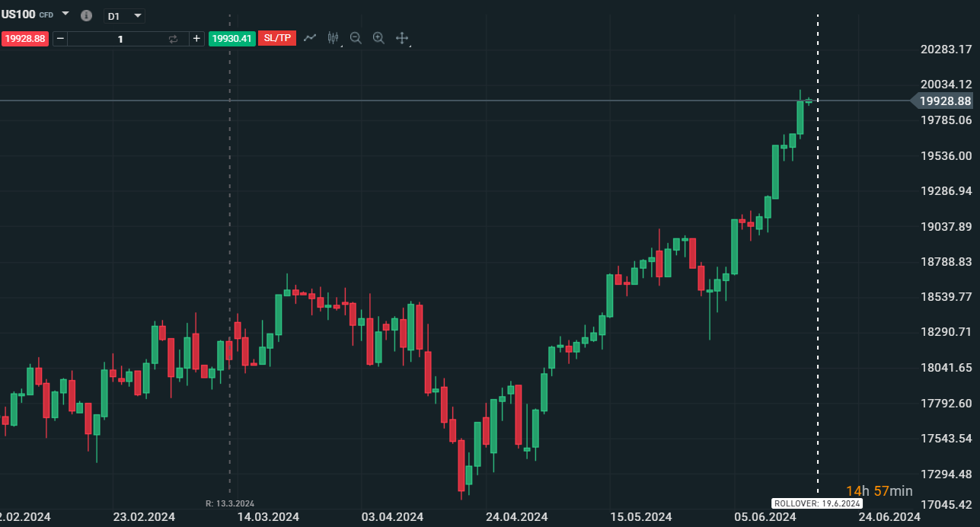The image size is (980, 527).
Task: Buy at the green 19930.41 price
Action: (x=231, y=39)
